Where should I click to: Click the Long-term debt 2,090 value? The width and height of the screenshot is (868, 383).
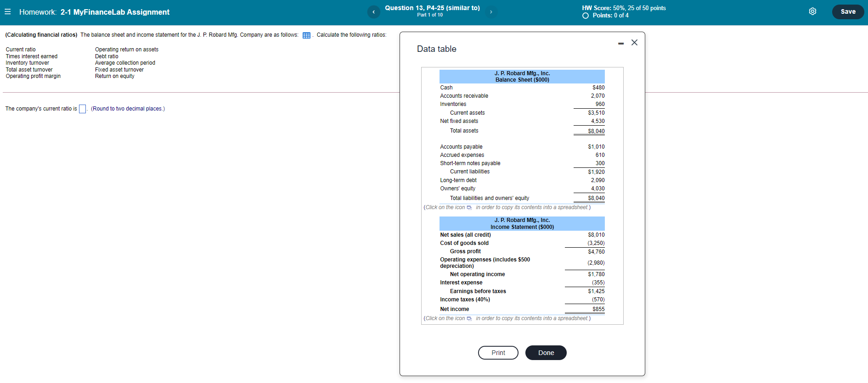[x=597, y=180]
